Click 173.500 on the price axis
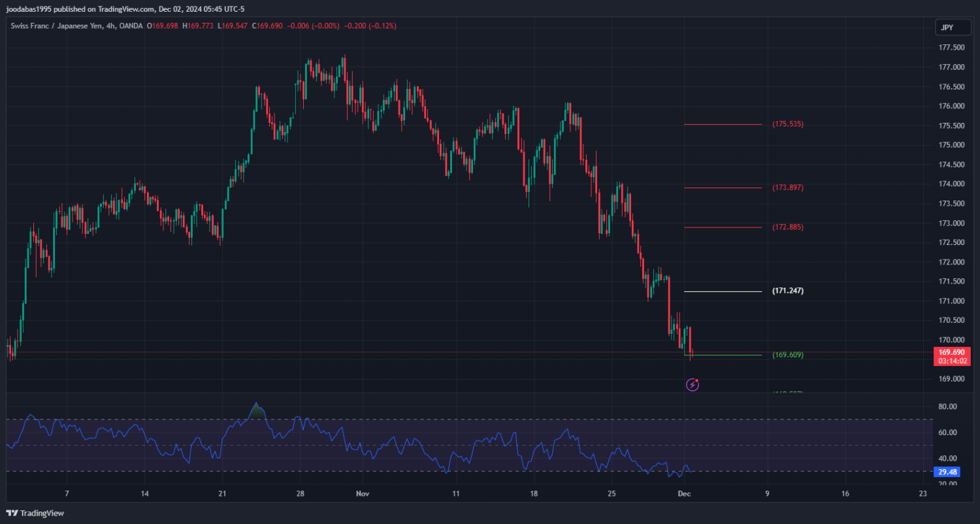Image resolution: width=980 pixels, height=524 pixels. 952,204
